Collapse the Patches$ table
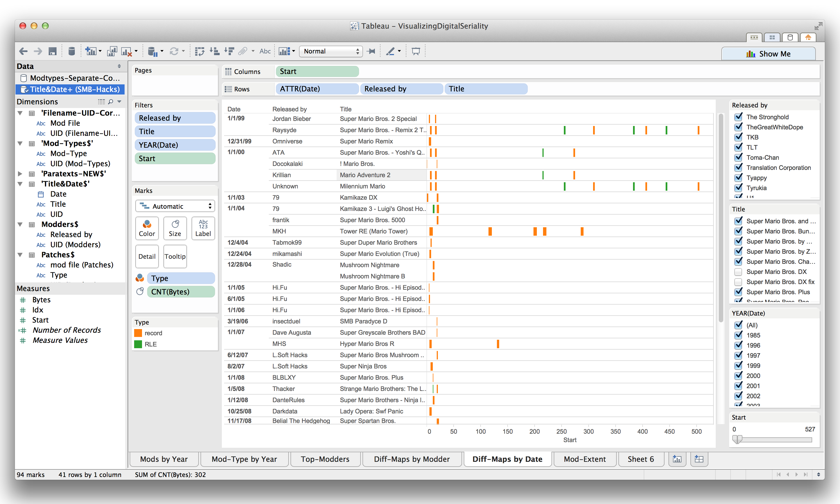This screenshot has width=840, height=504. 20,255
